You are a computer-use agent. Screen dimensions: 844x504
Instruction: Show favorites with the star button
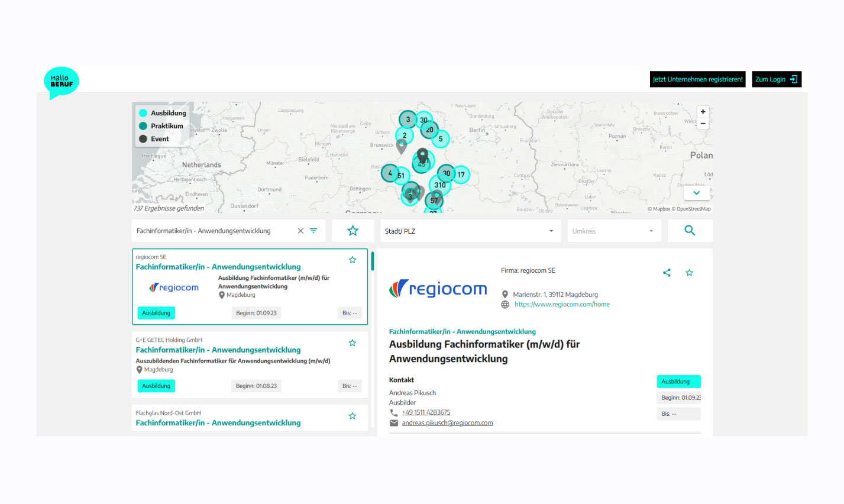[x=353, y=231]
